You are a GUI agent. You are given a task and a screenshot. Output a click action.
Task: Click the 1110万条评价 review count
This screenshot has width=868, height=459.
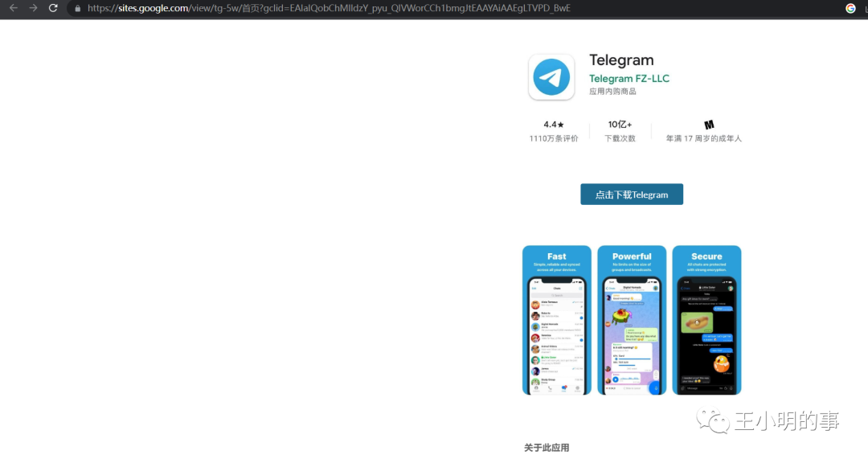point(554,138)
